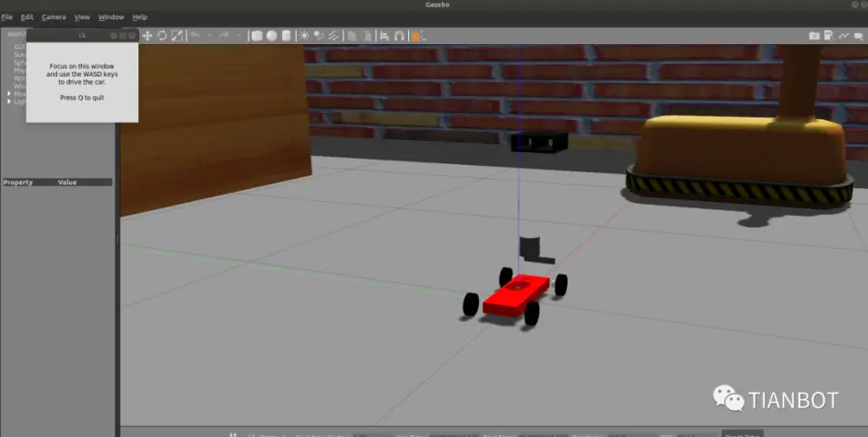Insert a cylinder shape

286,36
